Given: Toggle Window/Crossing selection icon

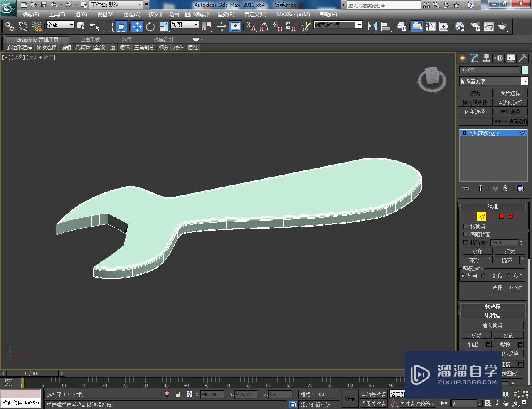Looking at the screenshot, I should coord(121,27).
